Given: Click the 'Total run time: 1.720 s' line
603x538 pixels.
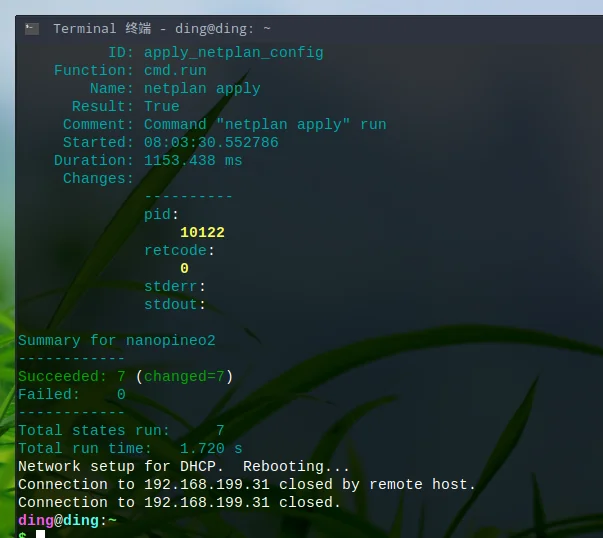Looking at the screenshot, I should pyautogui.click(x=130, y=448).
